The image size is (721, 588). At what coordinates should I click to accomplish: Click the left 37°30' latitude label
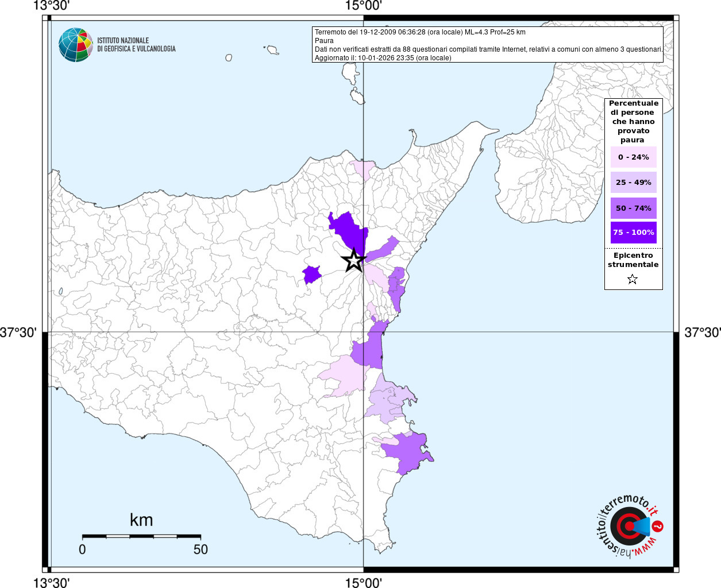(x=18, y=332)
